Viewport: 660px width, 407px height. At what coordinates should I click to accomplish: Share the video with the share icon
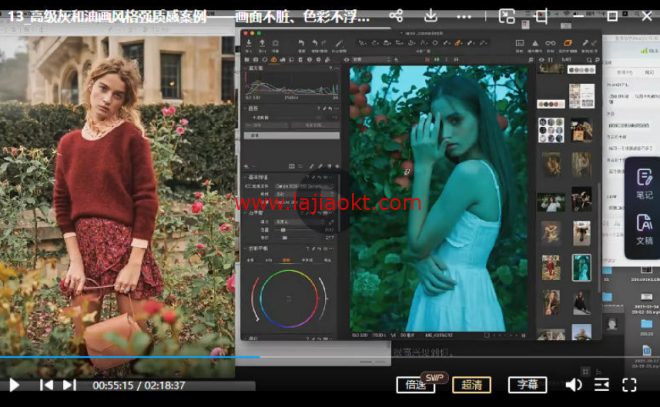point(396,16)
